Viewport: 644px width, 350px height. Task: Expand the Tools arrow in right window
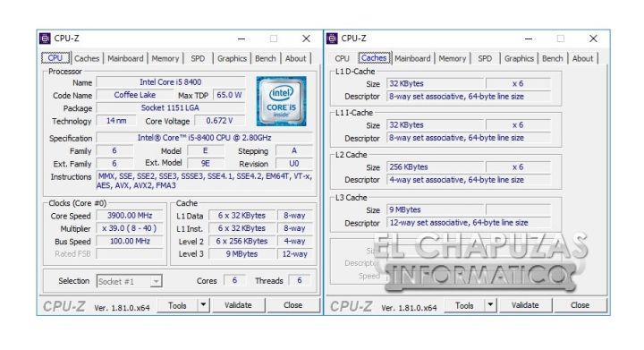(x=490, y=305)
